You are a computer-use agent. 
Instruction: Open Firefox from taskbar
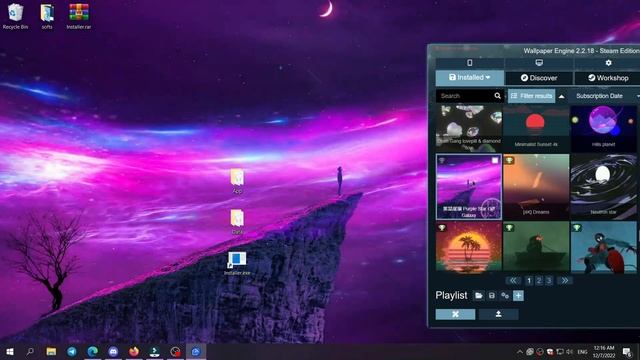pos(134,351)
